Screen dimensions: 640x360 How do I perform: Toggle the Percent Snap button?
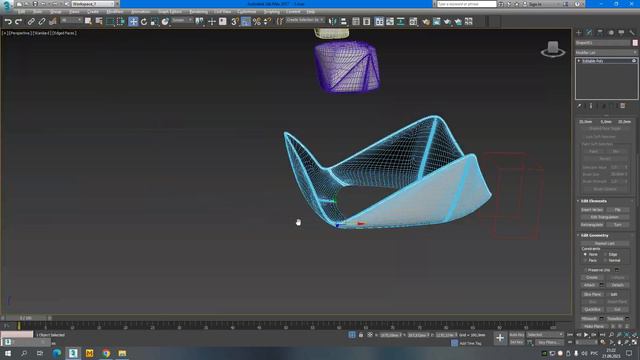256,22
